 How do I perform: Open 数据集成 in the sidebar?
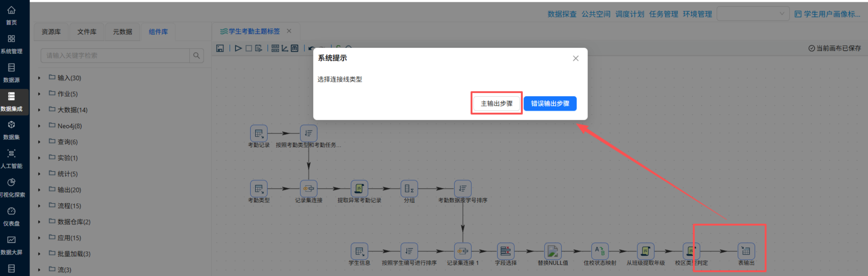[11, 102]
